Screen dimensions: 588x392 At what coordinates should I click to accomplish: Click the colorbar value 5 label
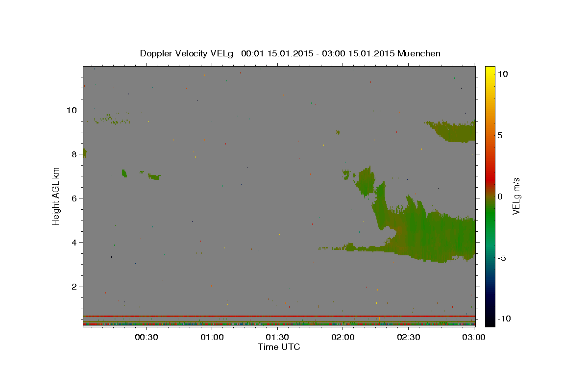500,135
